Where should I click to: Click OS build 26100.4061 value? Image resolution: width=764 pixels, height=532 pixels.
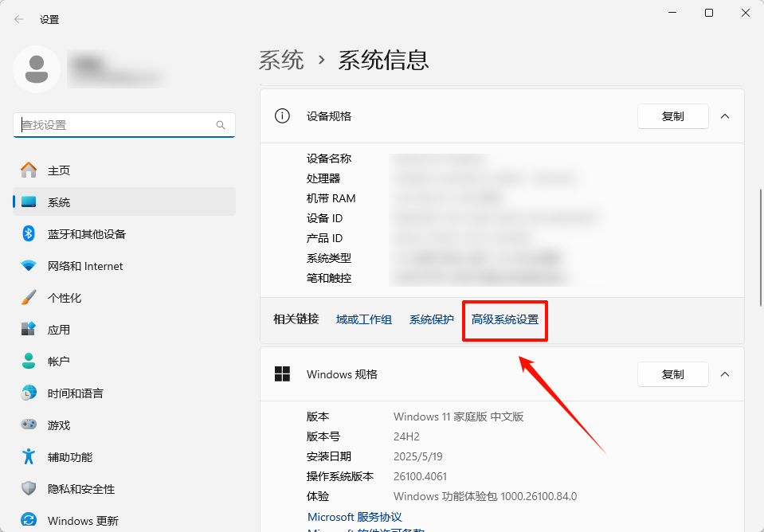[x=420, y=476]
